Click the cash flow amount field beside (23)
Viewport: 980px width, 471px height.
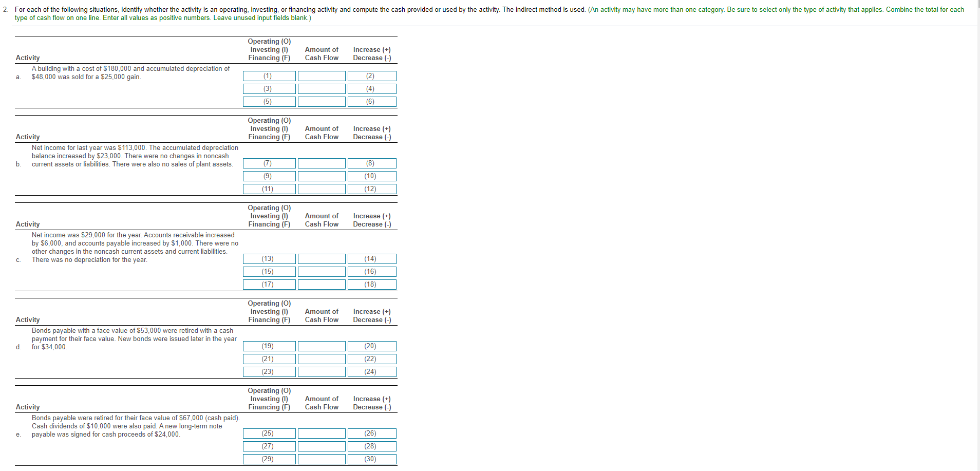(322, 371)
